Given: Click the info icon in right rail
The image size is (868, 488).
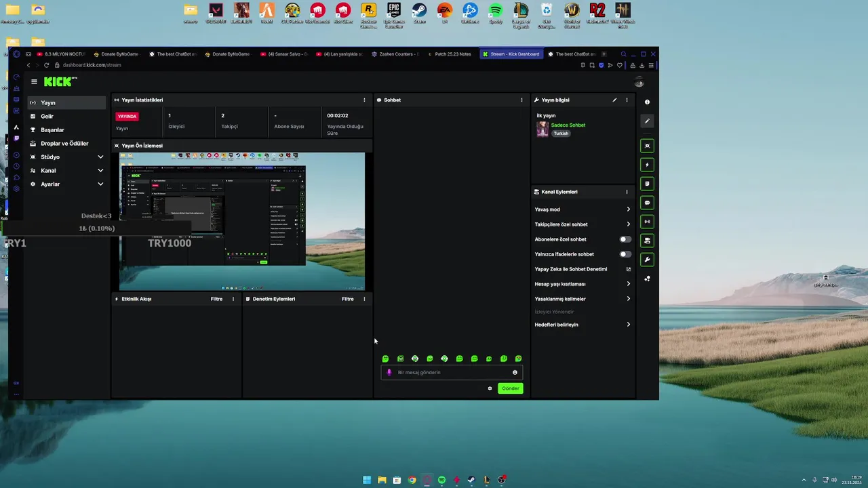Looking at the screenshot, I should pos(647,102).
